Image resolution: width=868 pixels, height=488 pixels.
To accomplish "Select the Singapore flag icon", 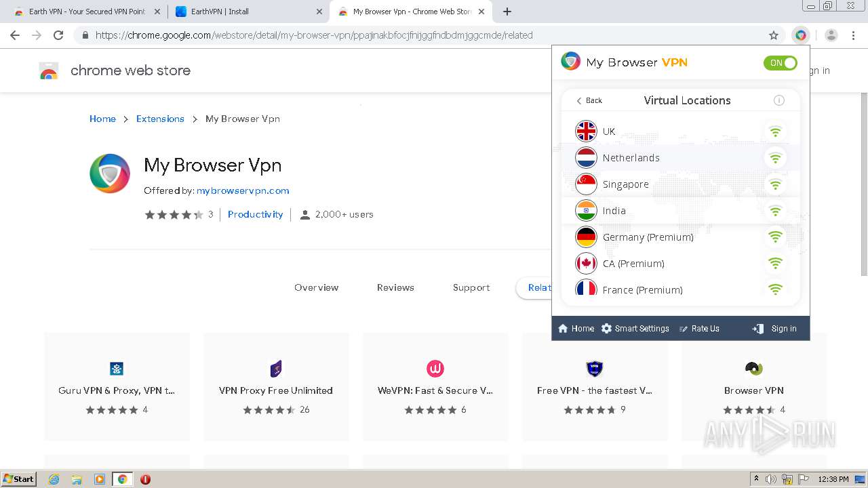I will pyautogui.click(x=586, y=184).
